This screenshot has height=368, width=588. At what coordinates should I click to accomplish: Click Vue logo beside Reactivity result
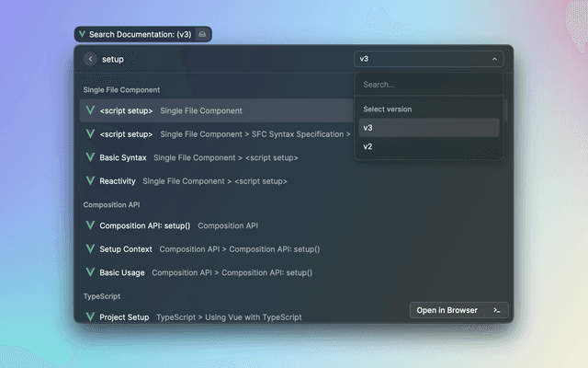point(90,181)
